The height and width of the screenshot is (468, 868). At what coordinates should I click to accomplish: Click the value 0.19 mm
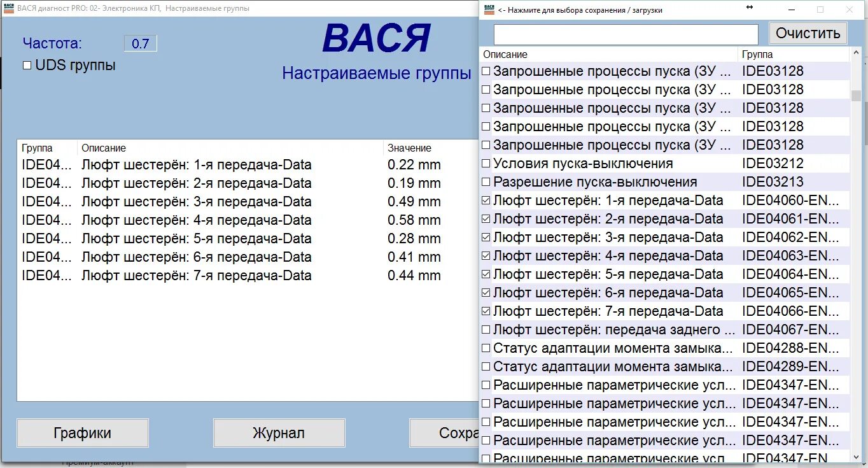pos(414,183)
